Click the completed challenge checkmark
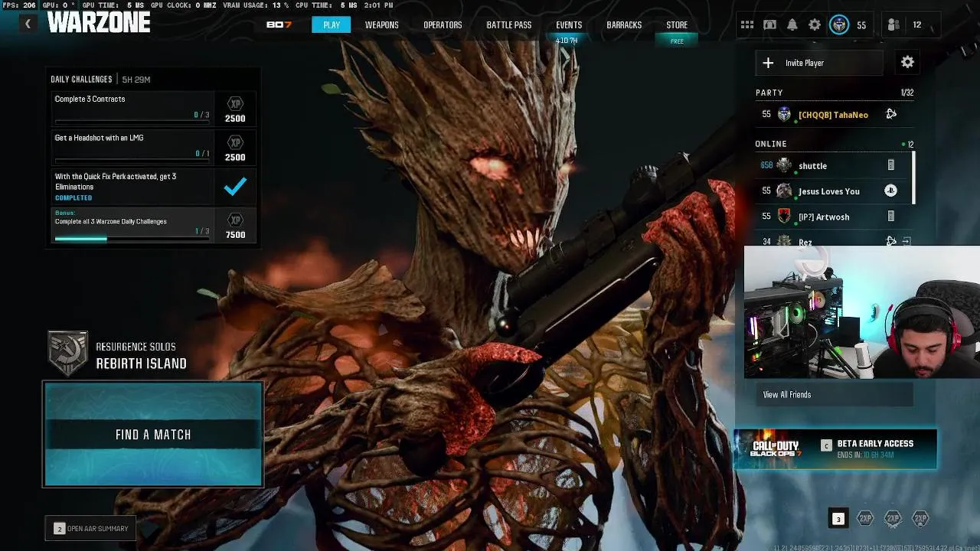This screenshot has width=980, height=551. [x=235, y=186]
